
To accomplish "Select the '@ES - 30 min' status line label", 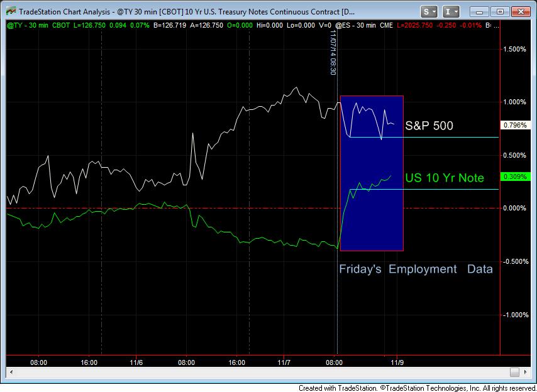I will (355, 25).
